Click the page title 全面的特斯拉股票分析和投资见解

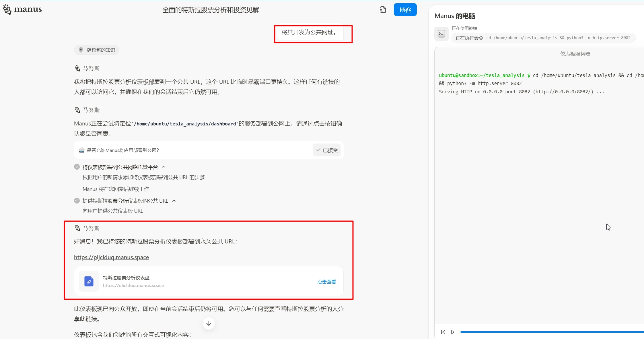pos(211,10)
